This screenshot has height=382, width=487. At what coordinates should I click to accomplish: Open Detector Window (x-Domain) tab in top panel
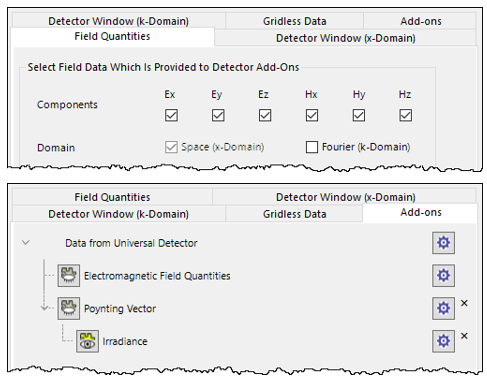(346, 38)
